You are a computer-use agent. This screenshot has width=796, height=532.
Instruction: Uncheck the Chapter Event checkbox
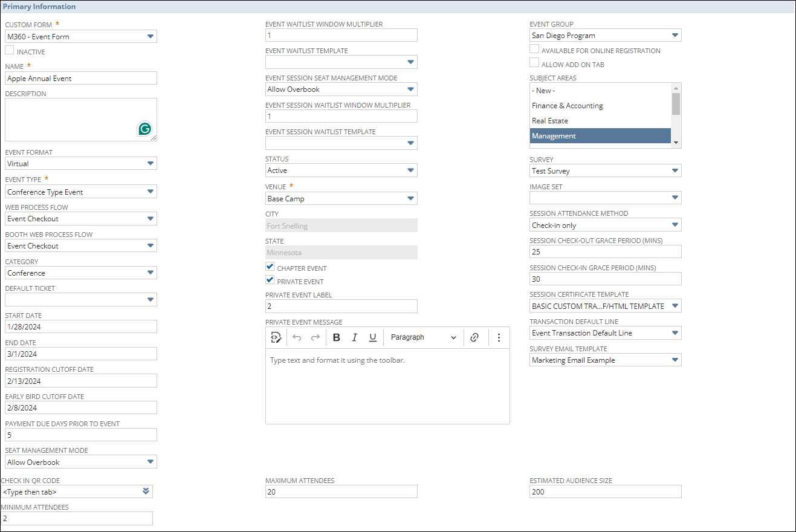click(x=270, y=267)
